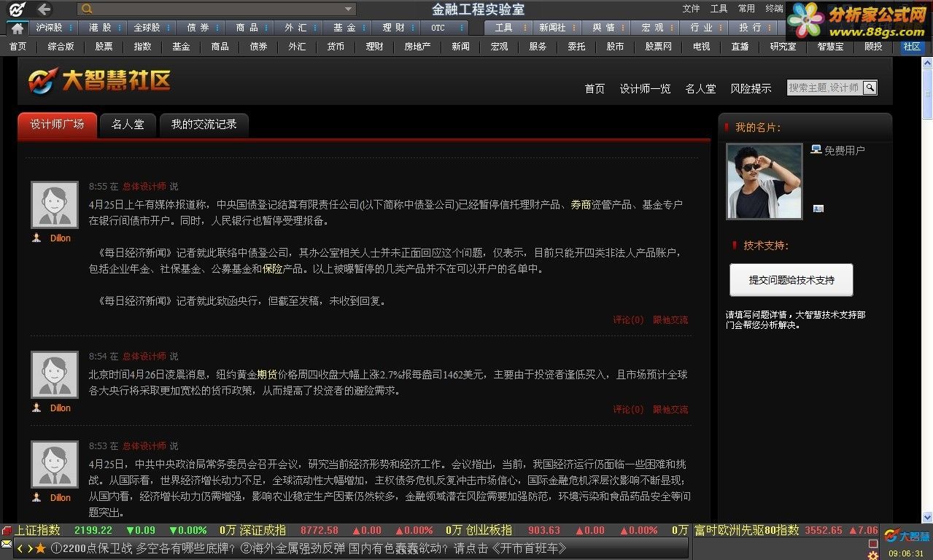This screenshot has width=933, height=560.
Task: Click the user icon beside Dillon under the 8:54 post
Action: (x=36, y=408)
